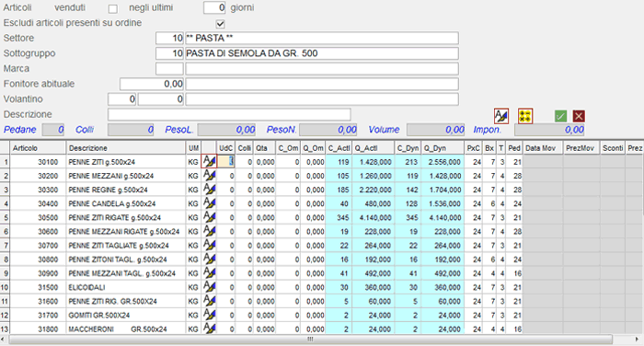Open edit icon for GOMITI GR.500X24 row
This screenshot has width=644, height=346.
209,316
